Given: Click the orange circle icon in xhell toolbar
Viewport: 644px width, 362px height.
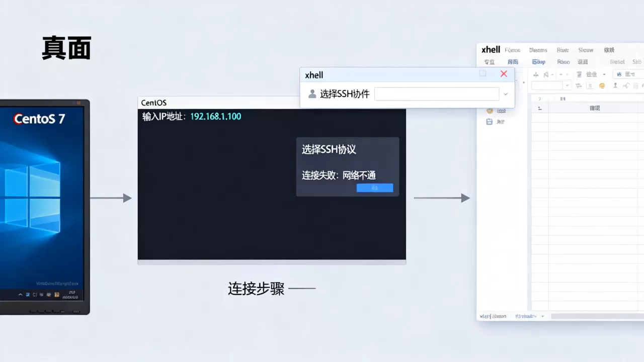Looking at the screenshot, I should (602, 85).
